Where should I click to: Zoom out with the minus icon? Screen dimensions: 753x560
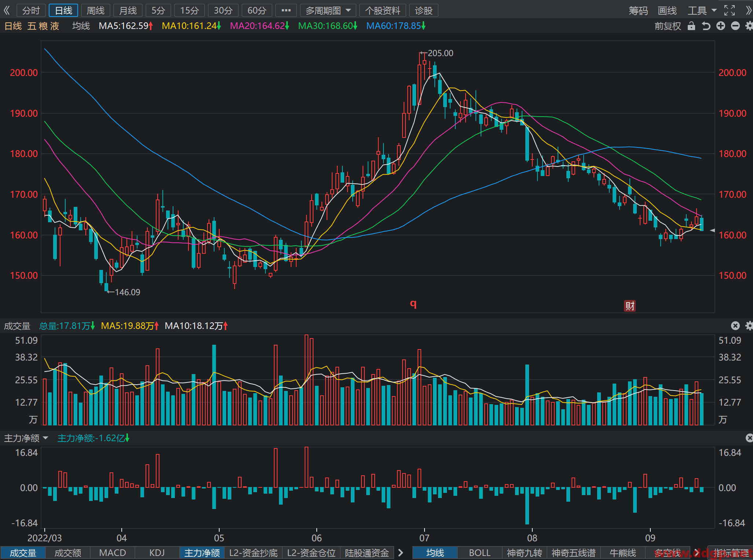735,26
